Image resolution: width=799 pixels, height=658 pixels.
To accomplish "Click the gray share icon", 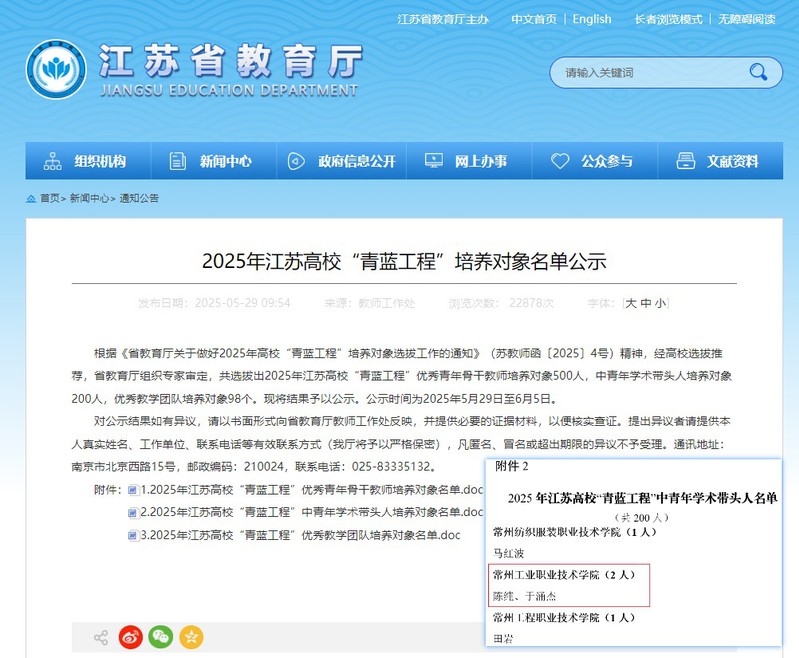I will [x=101, y=637].
